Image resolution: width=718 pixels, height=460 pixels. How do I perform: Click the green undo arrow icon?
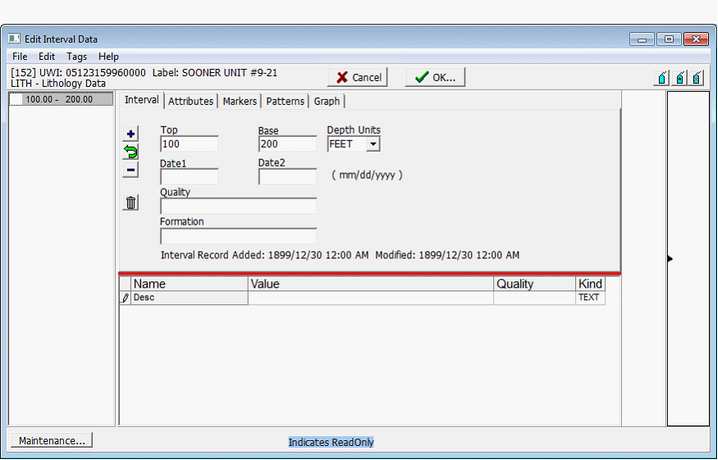click(131, 152)
